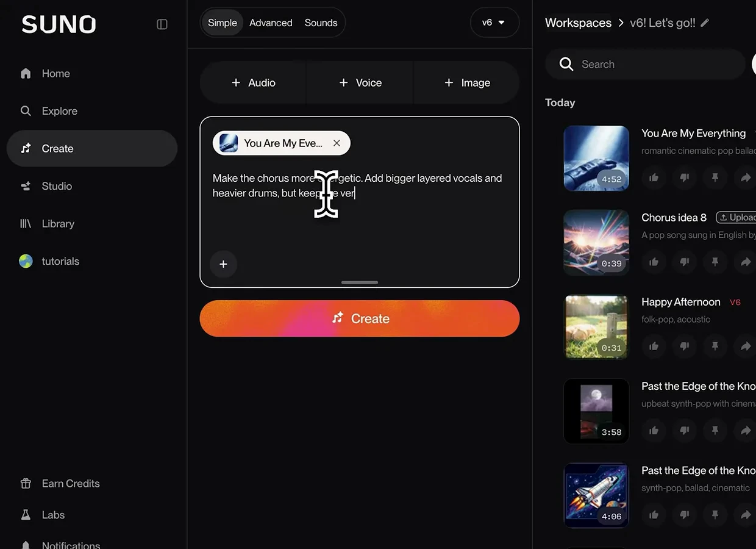The image size is (756, 549).
Task: Pin the synth-pop ballad Past the Edge song
Action: tap(715, 514)
